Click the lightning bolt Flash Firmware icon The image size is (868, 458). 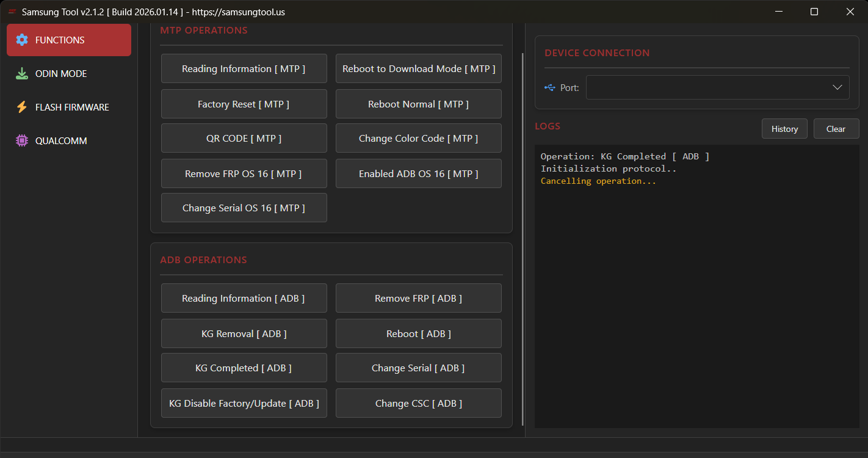click(22, 107)
